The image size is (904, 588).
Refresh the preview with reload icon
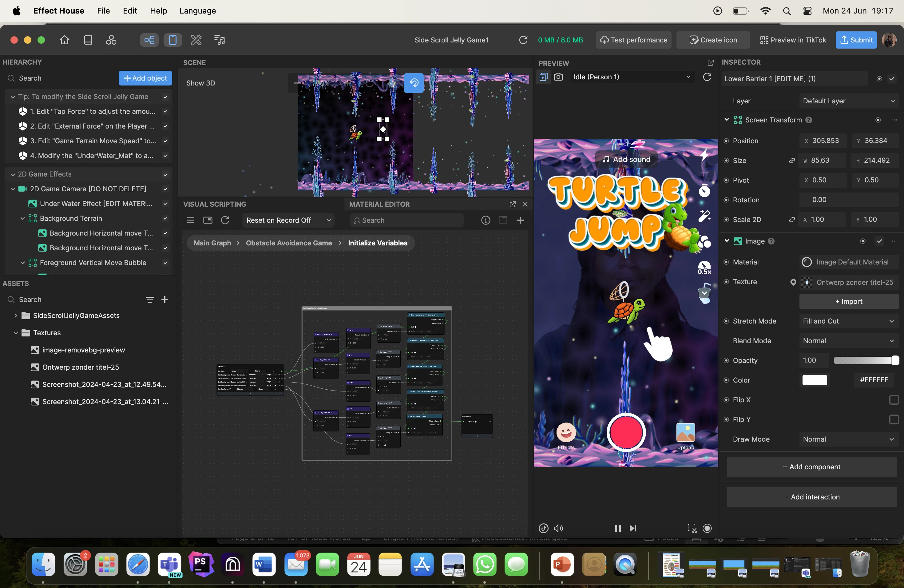(707, 77)
